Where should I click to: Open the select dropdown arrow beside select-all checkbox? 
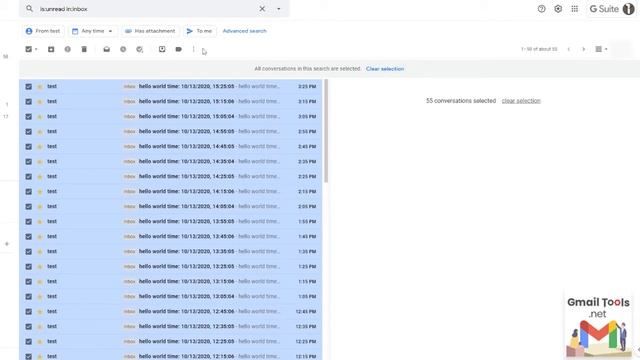[x=36, y=49]
